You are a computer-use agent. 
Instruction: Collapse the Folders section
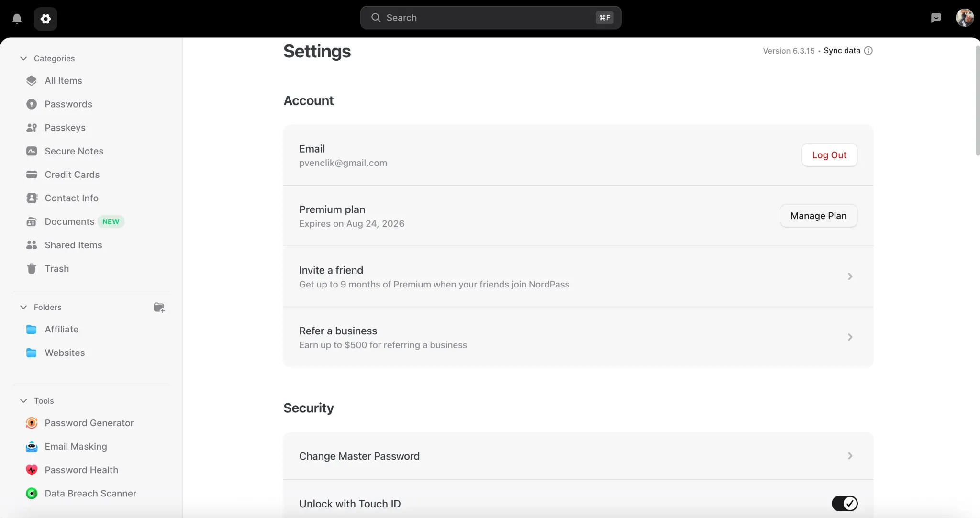click(23, 307)
